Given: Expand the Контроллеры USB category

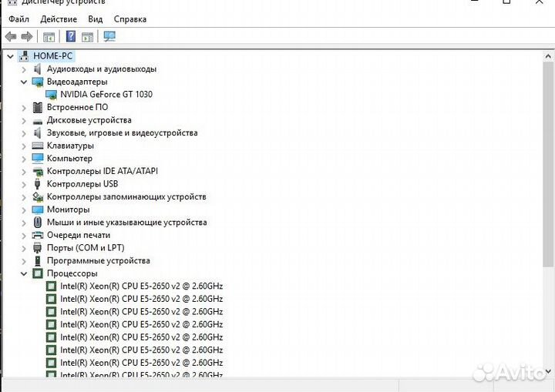Looking at the screenshot, I should point(24,184).
